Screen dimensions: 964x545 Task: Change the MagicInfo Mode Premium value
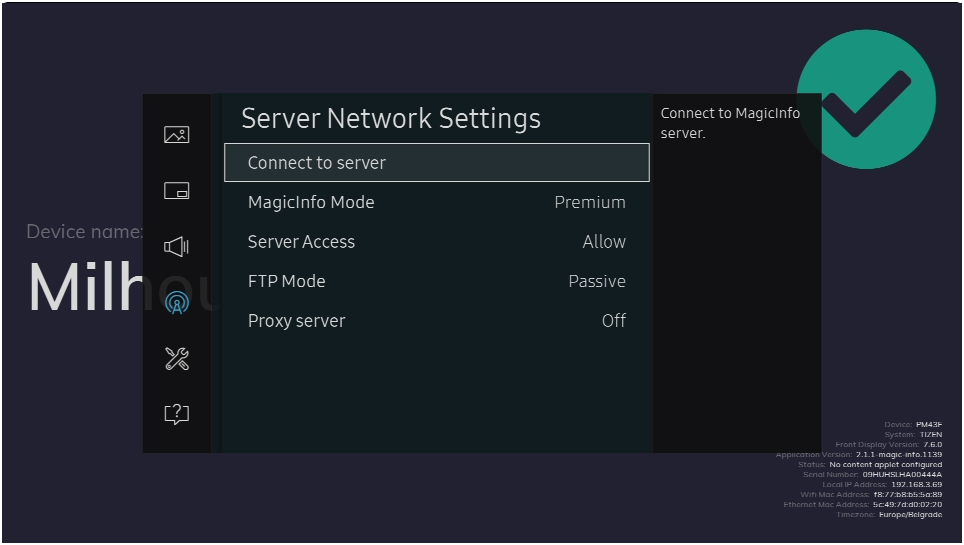(589, 203)
